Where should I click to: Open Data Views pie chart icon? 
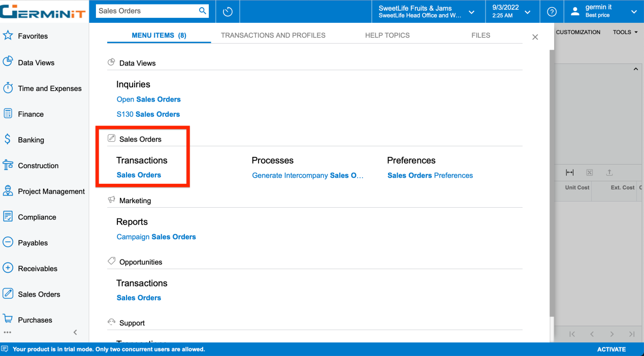point(8,62)
